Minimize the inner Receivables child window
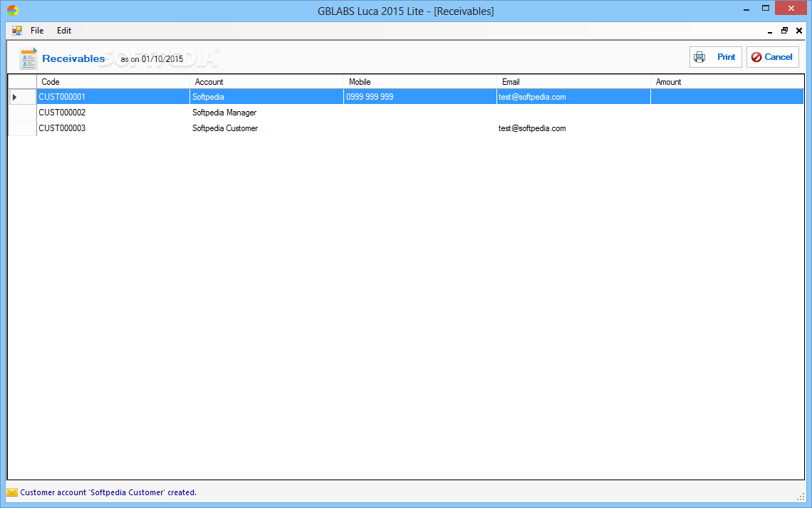Image resolution: width=812 pixels, height=508 pixels. (x=770, y=31)
